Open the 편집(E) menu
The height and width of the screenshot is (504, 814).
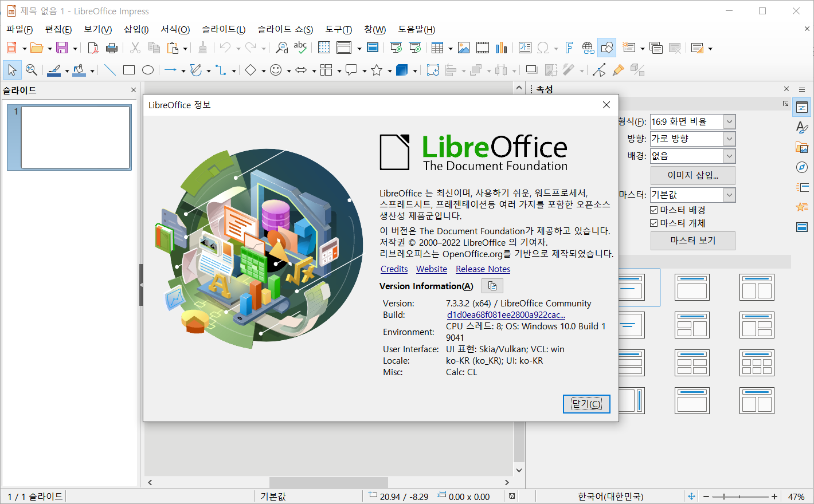(58, 29)
